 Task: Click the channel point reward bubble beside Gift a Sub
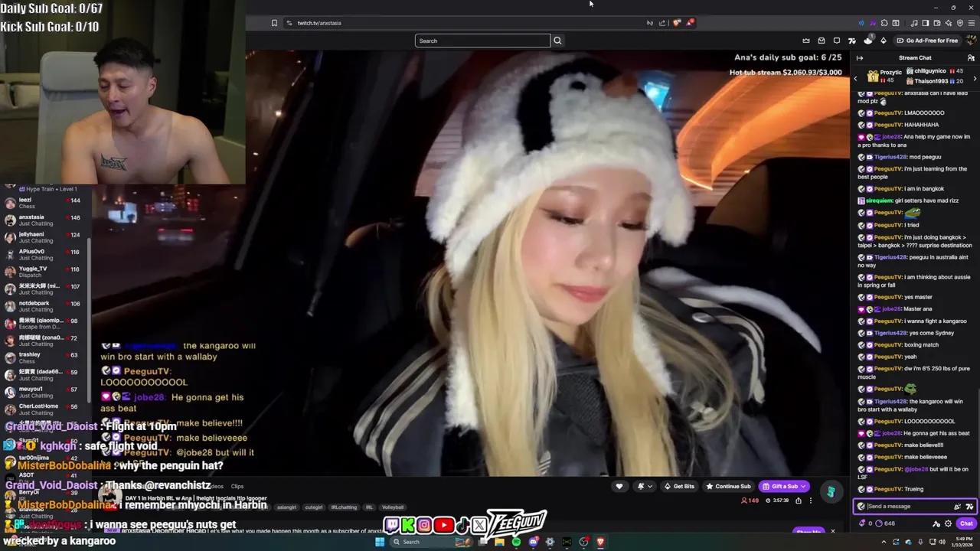pyautogui.click(x=831, y=491)
